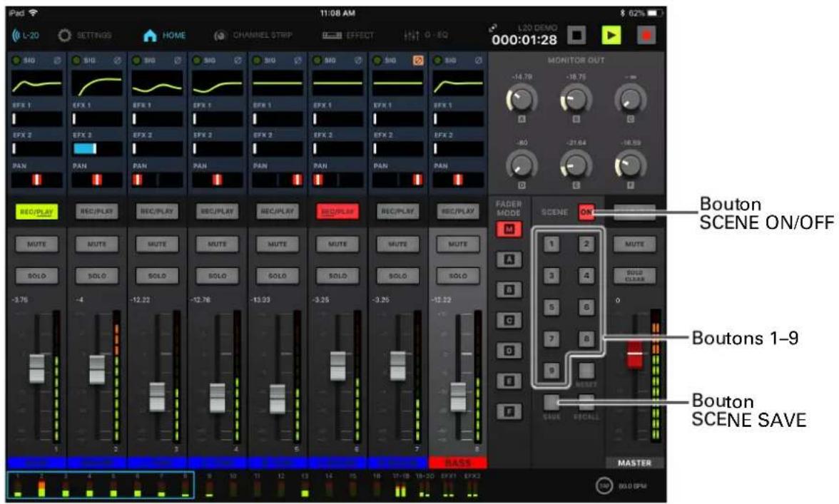Screen dimensions: 839x504
Task: Tap the TAP tempo circle icon
Action: pos(605,486)
